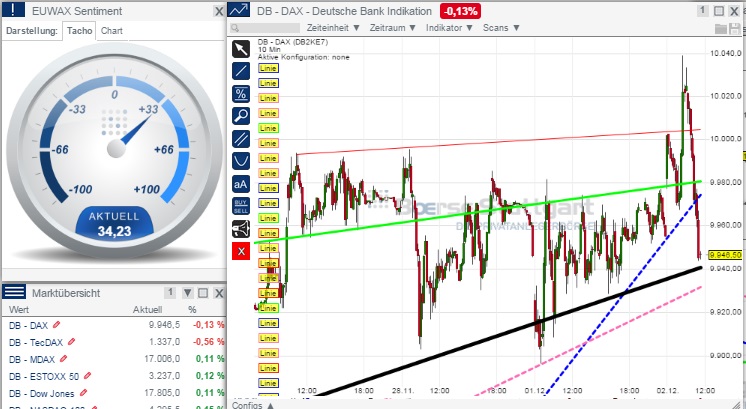This screenshot has width=746, height=409.
Task: Click the 'Aktive Konfiguration: none' text
Action: 304,57
